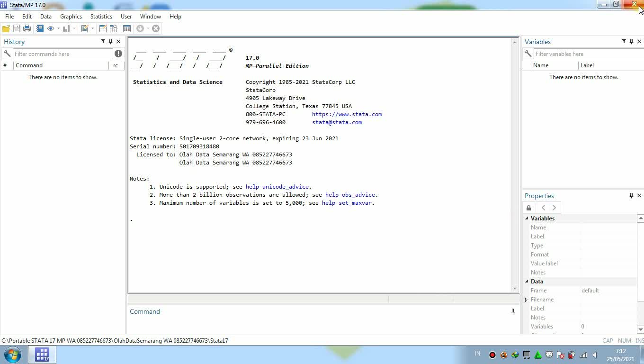This screenshot has height=364, width=644.
Task: Launch the Data Editor (Edit) icon
Action: point(103,28)
